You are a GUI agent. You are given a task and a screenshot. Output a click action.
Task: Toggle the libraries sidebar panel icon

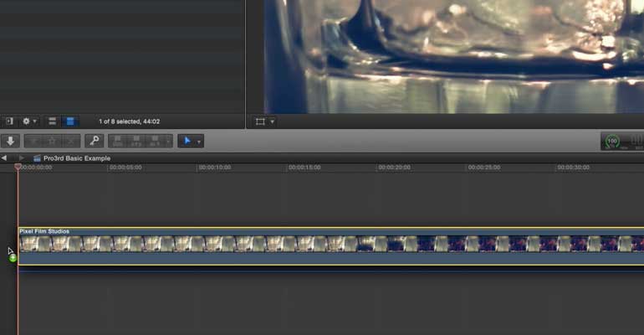click(9, 121)
